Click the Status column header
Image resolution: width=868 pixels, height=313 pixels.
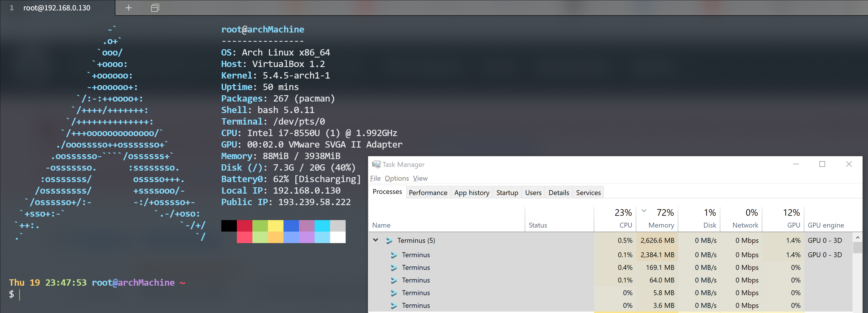click(538, 225)
